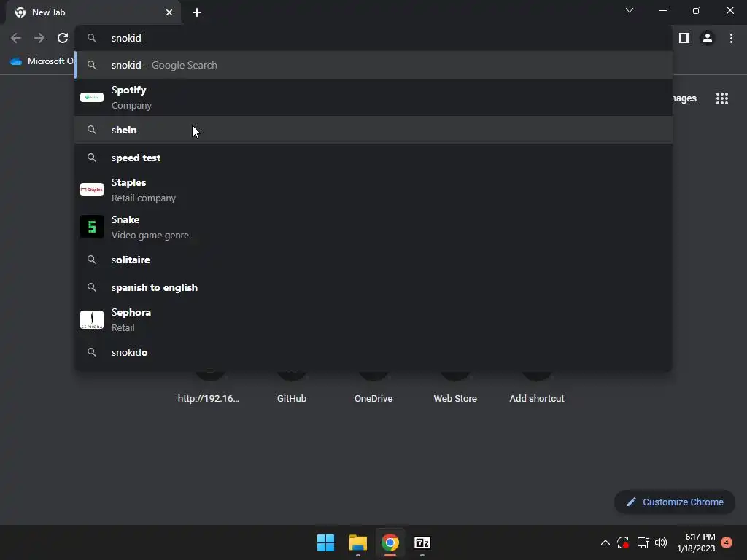
Task: Click search icon beside speed test
Action: [92, 157]
